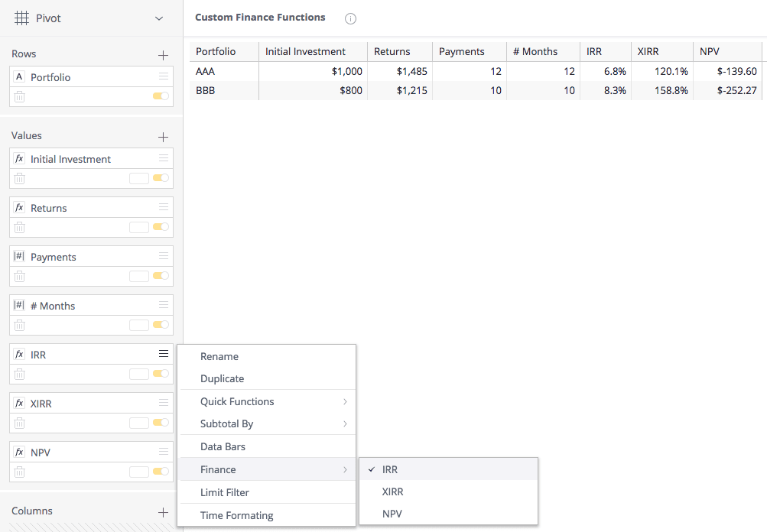Add a new Rows field with plus icon
The height and width of the screenshot is (532, 767).
click(164, 55)
